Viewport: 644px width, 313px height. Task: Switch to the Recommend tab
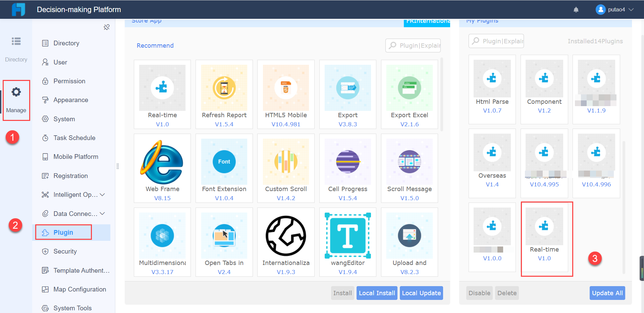155,46
